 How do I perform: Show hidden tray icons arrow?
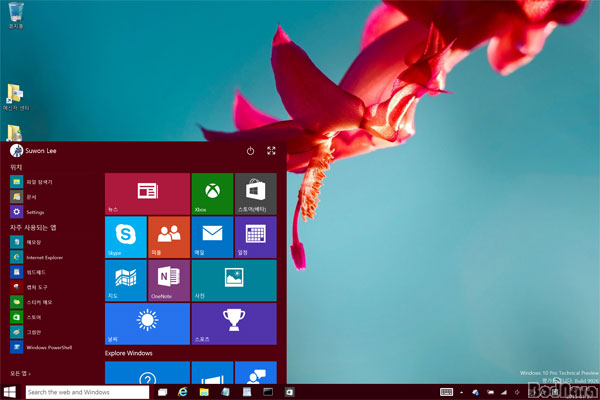coord(461,392)
